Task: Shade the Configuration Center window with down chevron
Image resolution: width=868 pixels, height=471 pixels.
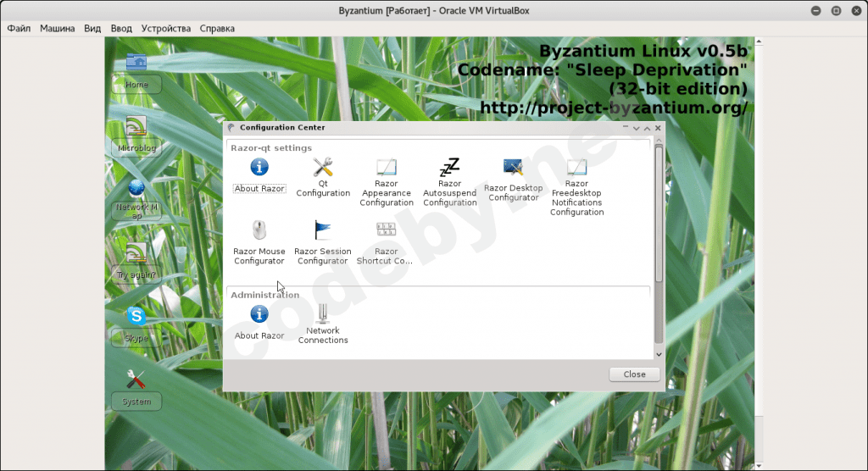Action: coord(636,128)
